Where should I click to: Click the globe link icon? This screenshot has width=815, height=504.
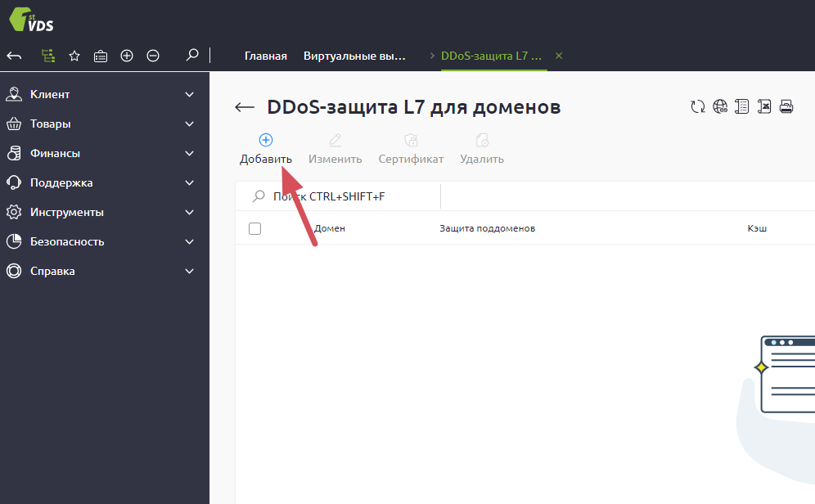point(720,106)
